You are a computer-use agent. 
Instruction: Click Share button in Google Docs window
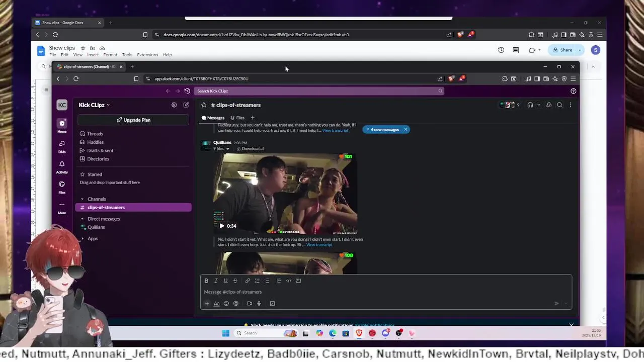[563, 50]
